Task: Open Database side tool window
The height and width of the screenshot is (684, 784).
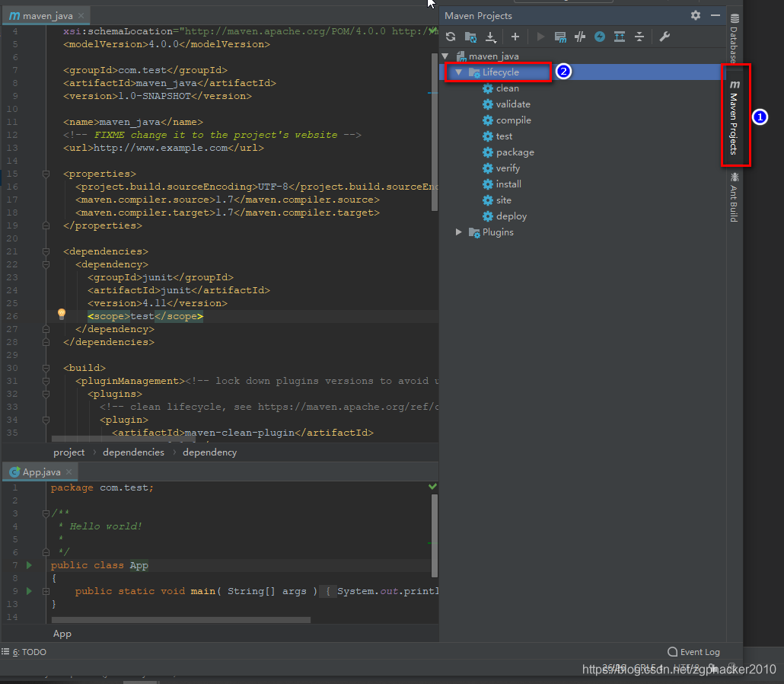Action: [x=734, y=38]
